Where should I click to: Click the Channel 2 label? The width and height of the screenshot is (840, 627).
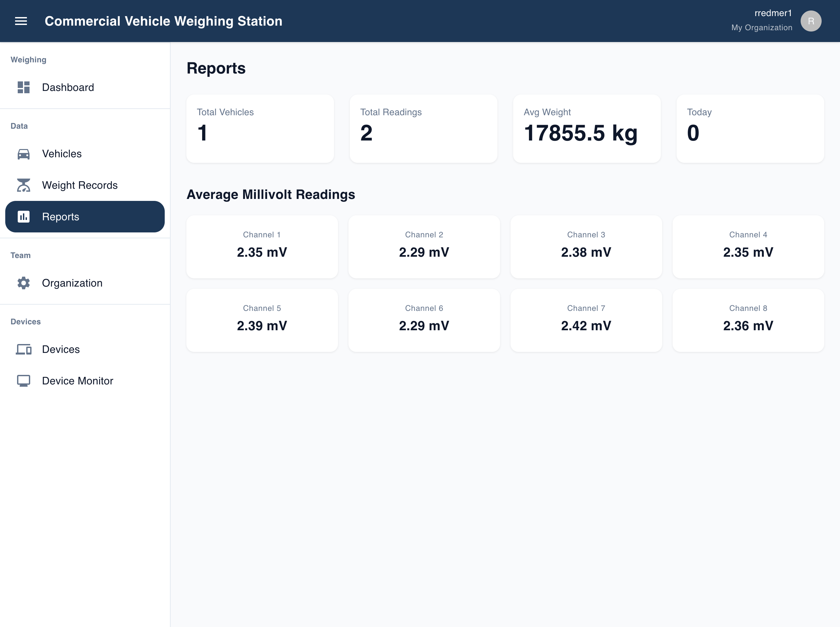tap(424, 235)
